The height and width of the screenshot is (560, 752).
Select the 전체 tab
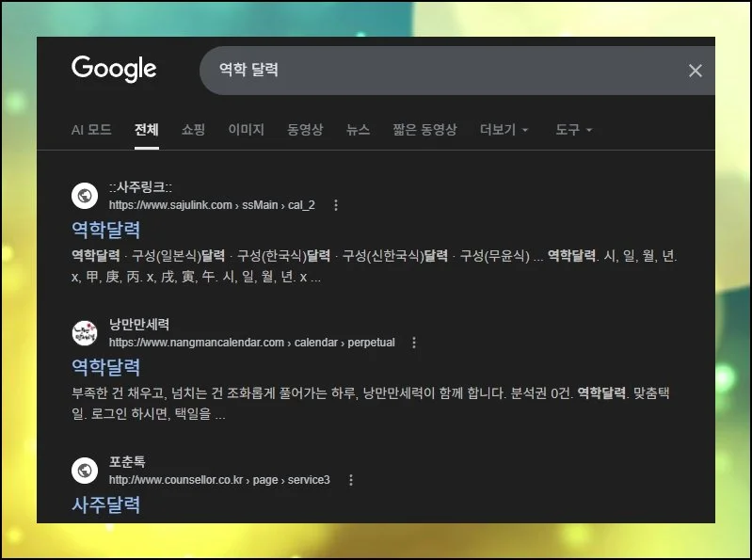146,130
